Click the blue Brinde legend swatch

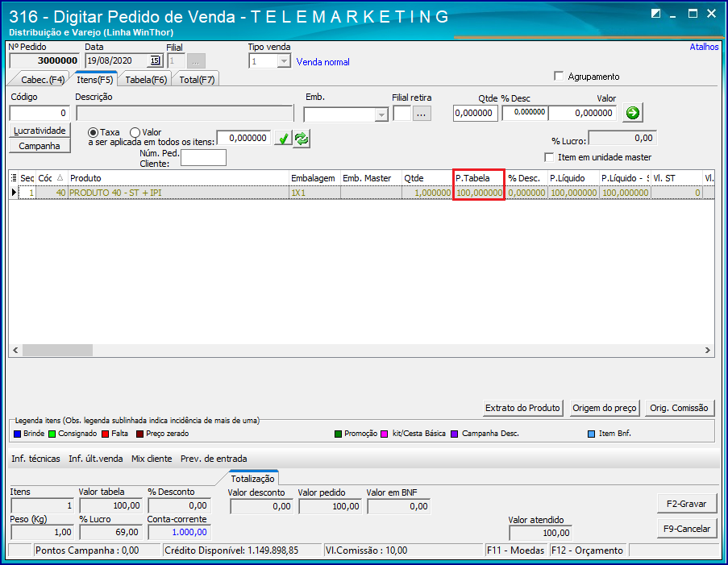click(x=18, y=434)
